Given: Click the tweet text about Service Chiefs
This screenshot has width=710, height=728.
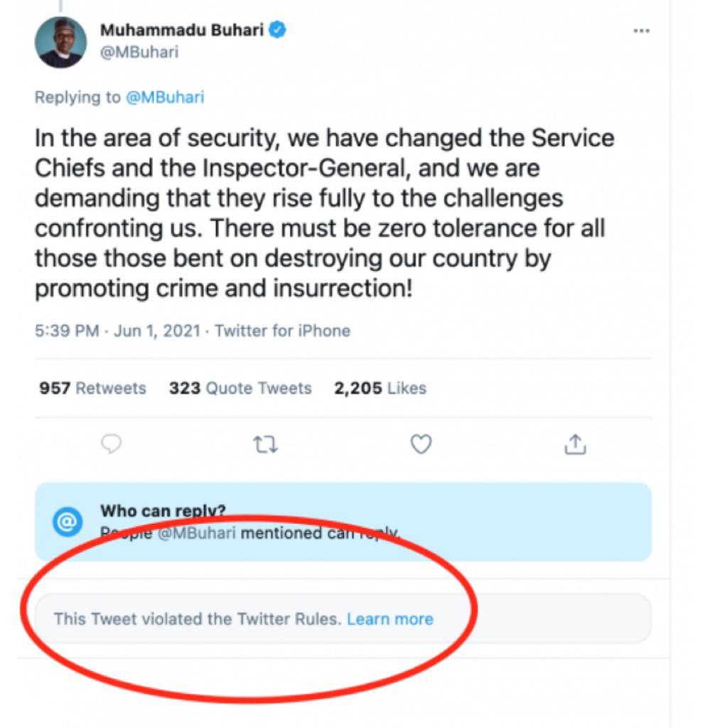Looking at the screenshot, I should pos(324,213).
